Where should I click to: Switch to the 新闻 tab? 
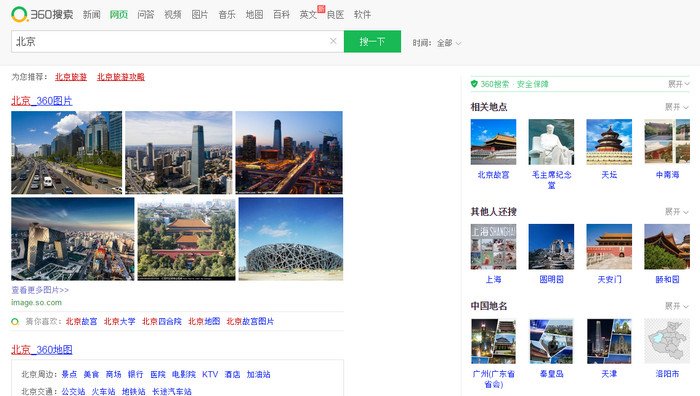(92, 15)
